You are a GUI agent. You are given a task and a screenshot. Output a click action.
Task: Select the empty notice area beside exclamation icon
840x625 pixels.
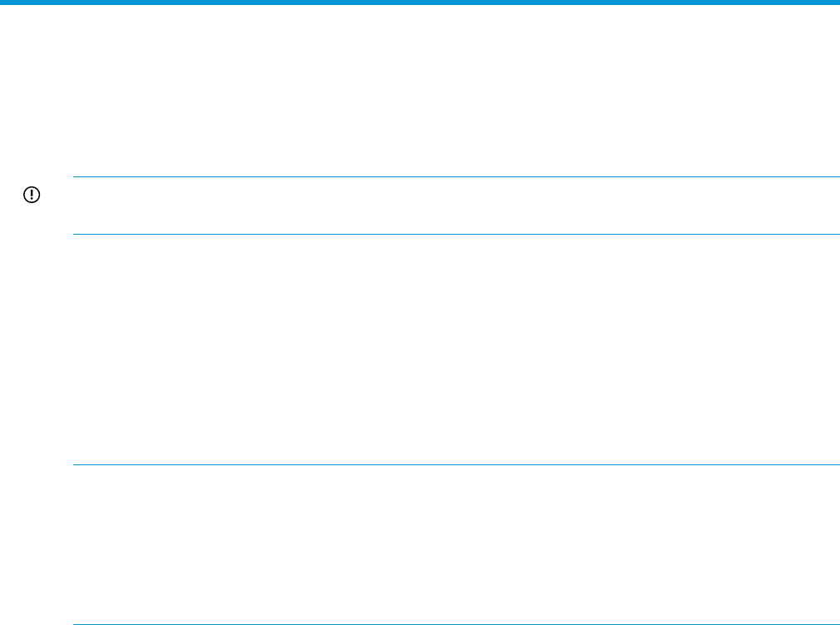[x=456, y=205]
